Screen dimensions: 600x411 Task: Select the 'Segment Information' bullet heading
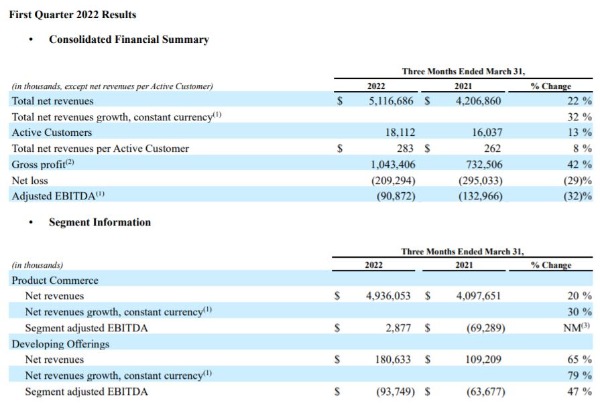click(100, 222)
